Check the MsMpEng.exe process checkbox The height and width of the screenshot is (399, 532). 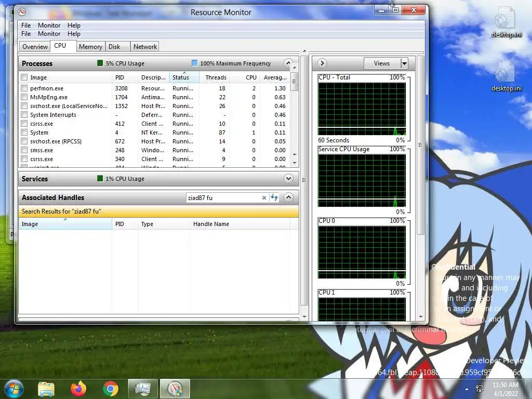(x=24, y=97)
